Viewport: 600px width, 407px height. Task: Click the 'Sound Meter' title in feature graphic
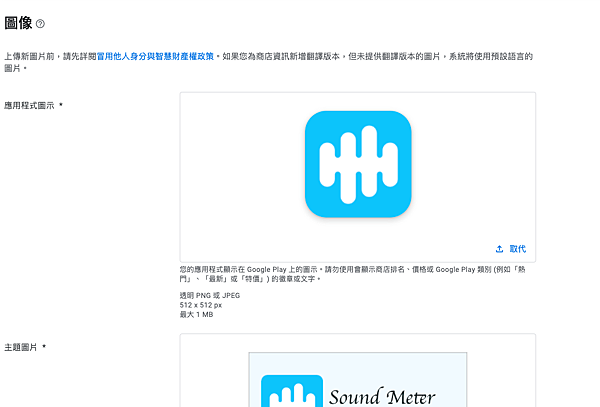(382, 397)
